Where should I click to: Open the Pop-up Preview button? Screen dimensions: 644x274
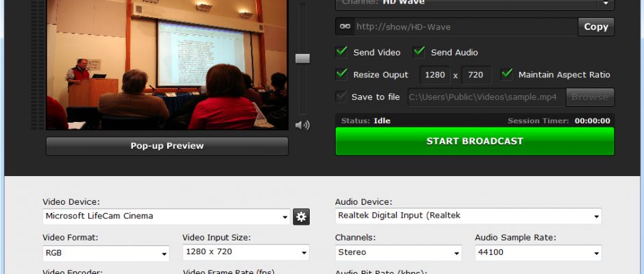tap(167, 146)
